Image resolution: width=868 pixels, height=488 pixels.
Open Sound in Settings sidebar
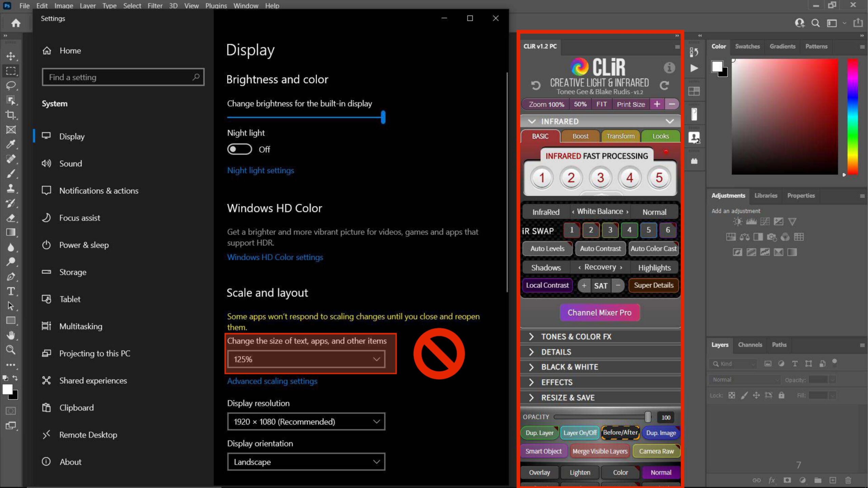[71, 164]
